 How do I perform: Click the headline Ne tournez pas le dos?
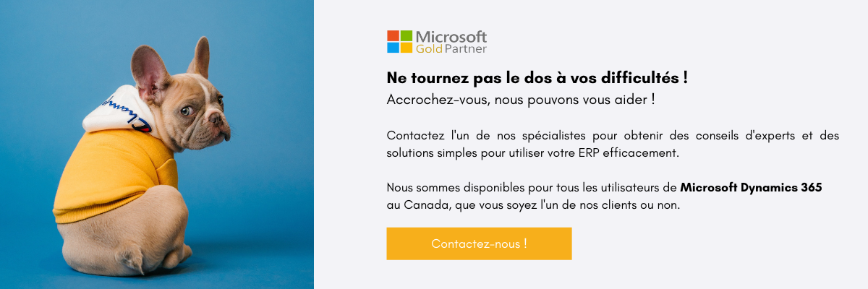click(537, 77)
